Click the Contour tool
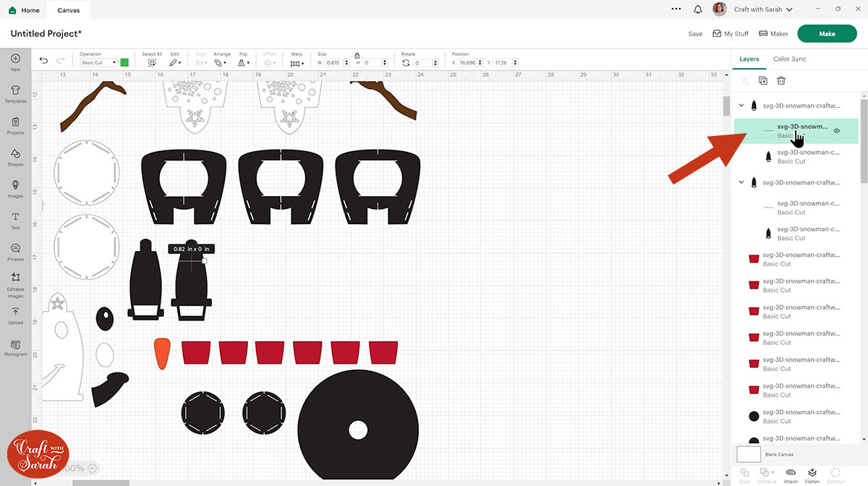This screenshot has height=486, width=868. tap(835, 474)
